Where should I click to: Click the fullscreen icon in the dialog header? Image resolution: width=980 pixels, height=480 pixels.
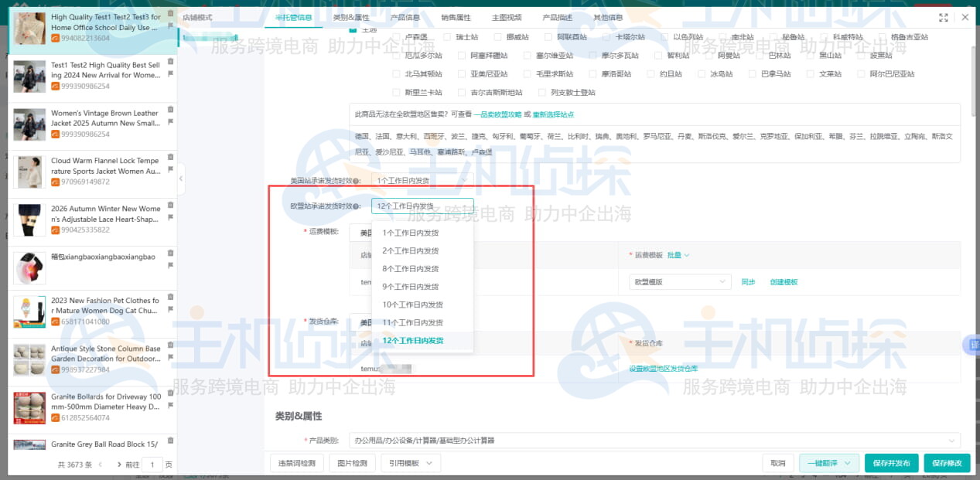pyautogui.click(x=944, y=17)
